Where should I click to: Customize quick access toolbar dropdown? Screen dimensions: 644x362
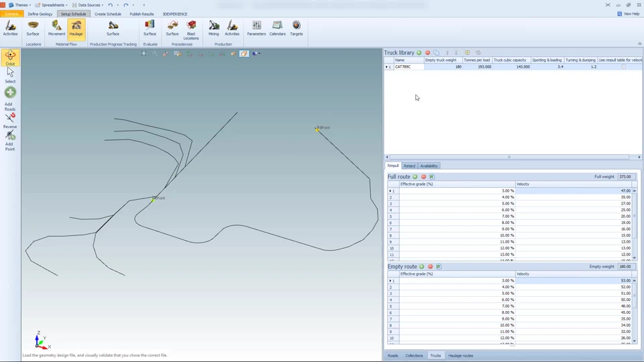click(144, 5)
